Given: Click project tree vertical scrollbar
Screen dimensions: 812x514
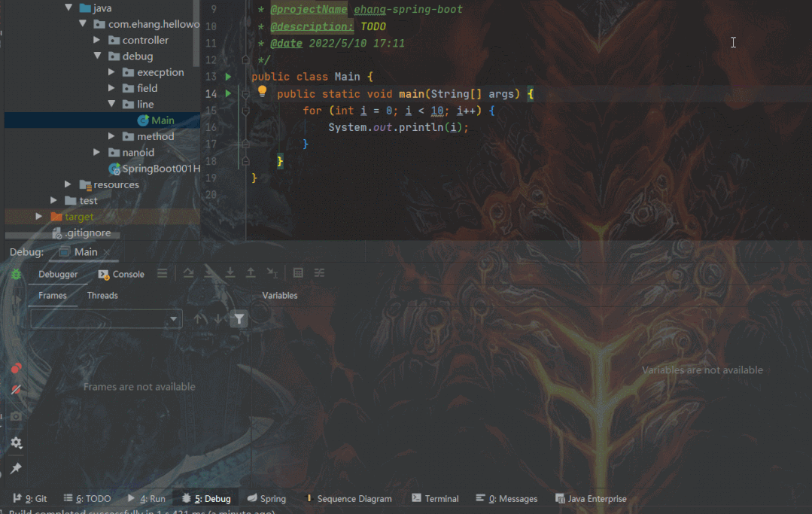Looking at the screenshot, I should [196, 34].
